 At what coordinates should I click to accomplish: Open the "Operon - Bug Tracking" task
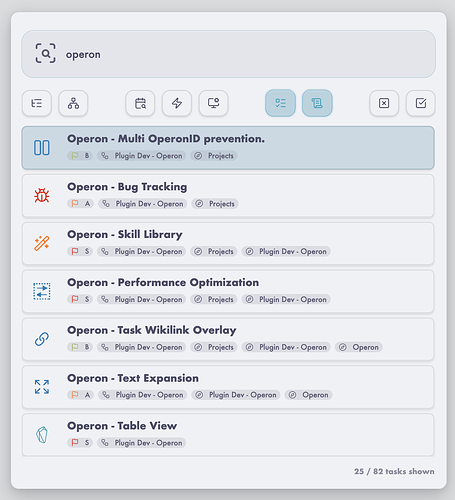(228, 196)
